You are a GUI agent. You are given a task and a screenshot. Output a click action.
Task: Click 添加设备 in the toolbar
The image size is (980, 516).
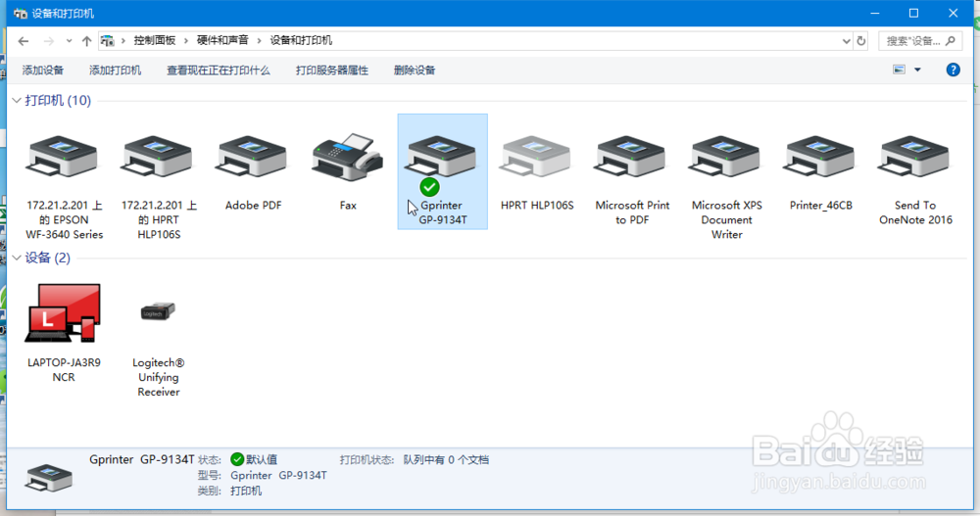(43, 70)
